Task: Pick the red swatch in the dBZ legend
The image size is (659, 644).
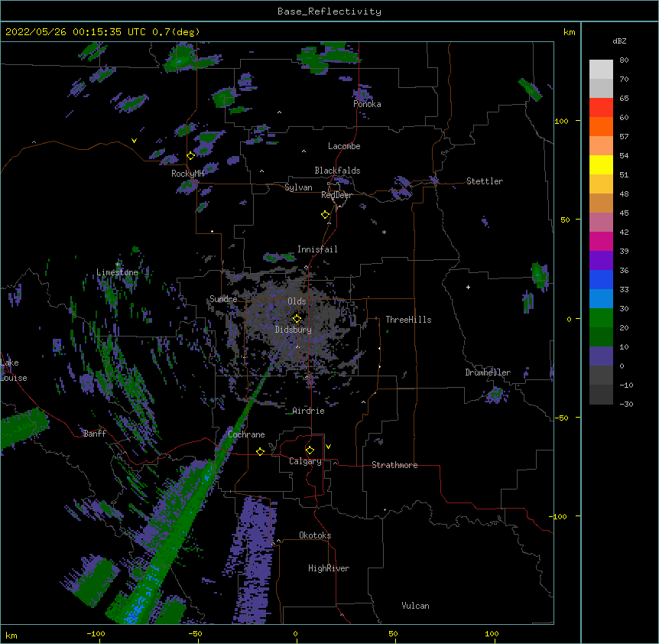Action: (601, 108)
